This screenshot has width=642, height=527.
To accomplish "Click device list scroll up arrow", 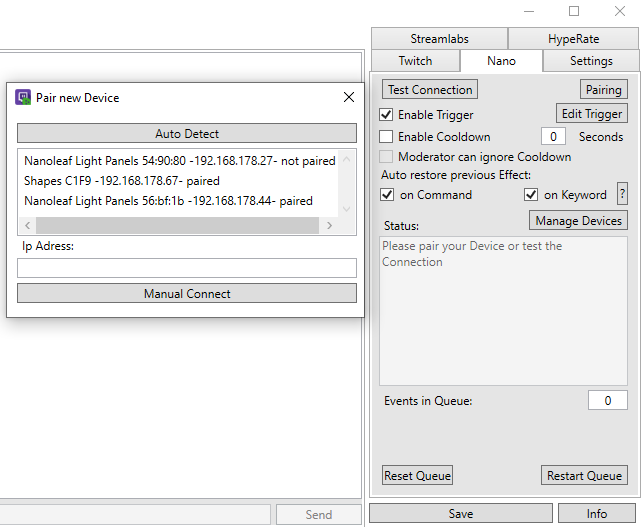I will click(x=346, y=159).
